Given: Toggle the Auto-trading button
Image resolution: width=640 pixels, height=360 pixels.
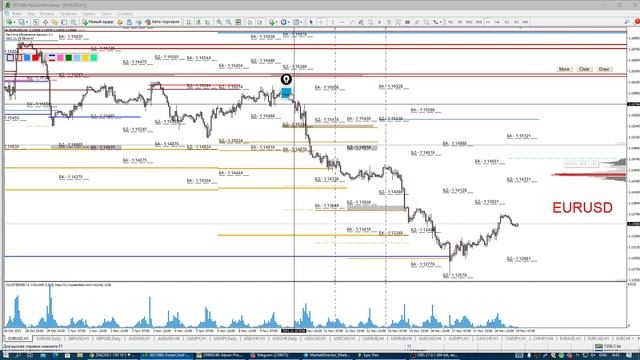Looking at the screenshot, I should [162, 22].
